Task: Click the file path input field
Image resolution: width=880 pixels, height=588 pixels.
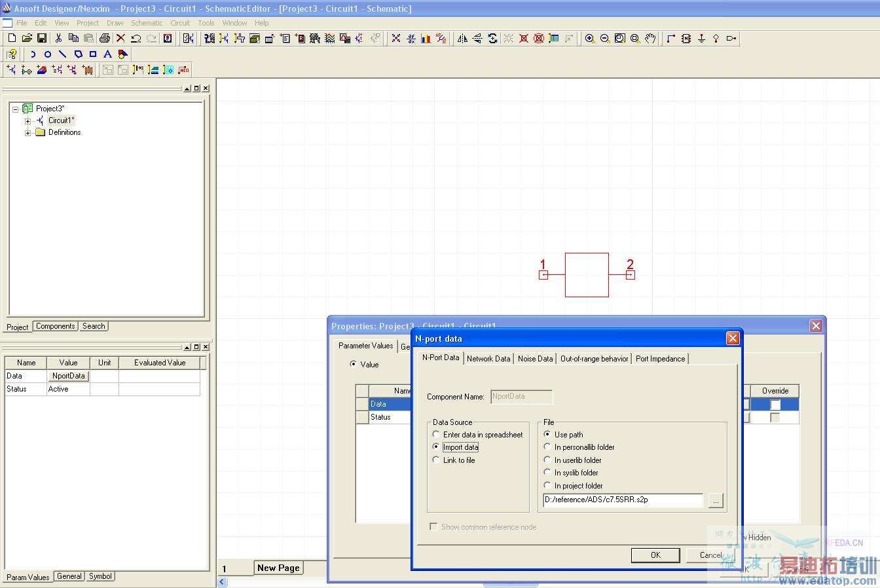Action: click(622, 500)
